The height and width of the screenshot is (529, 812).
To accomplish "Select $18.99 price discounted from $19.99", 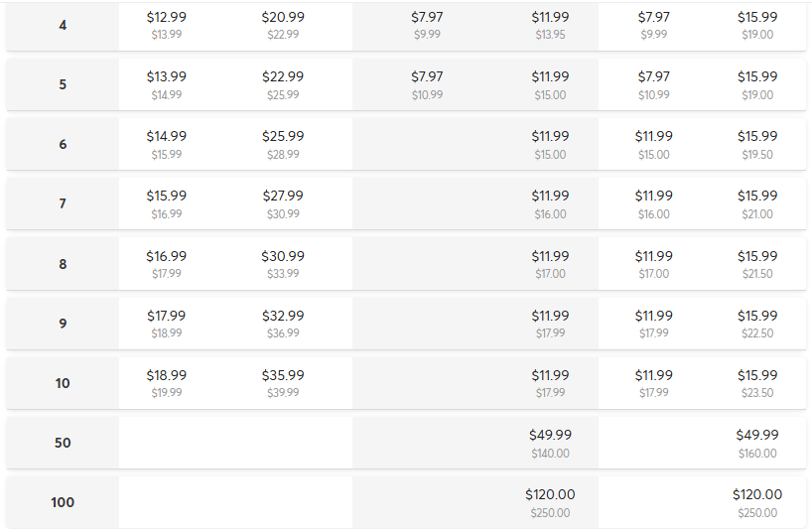I will pos(166,375).
